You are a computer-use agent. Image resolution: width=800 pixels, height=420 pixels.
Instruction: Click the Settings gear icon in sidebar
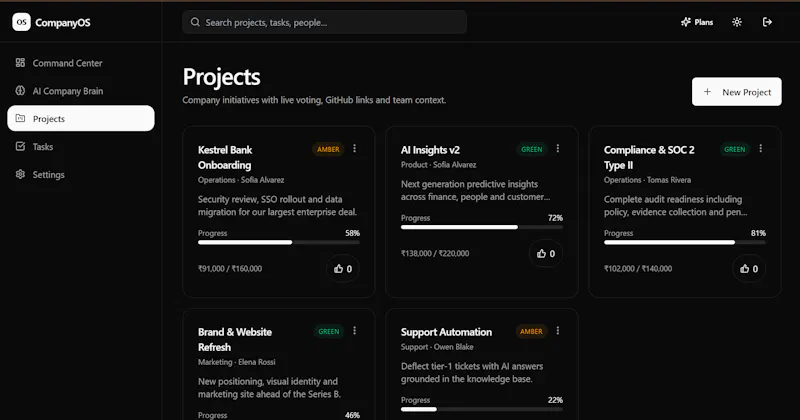click(20, 174)
